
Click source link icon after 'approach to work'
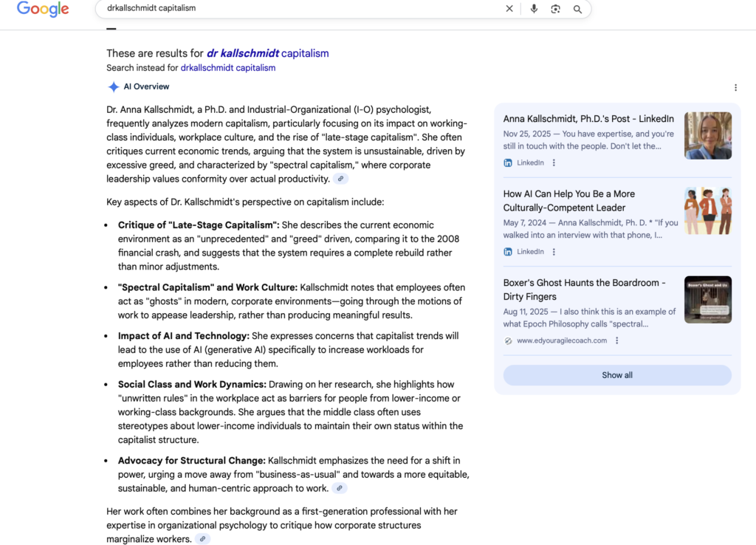click(339, 488)
